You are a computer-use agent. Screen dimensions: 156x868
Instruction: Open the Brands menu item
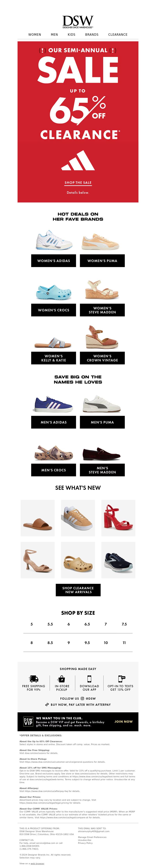pos(92,34)
